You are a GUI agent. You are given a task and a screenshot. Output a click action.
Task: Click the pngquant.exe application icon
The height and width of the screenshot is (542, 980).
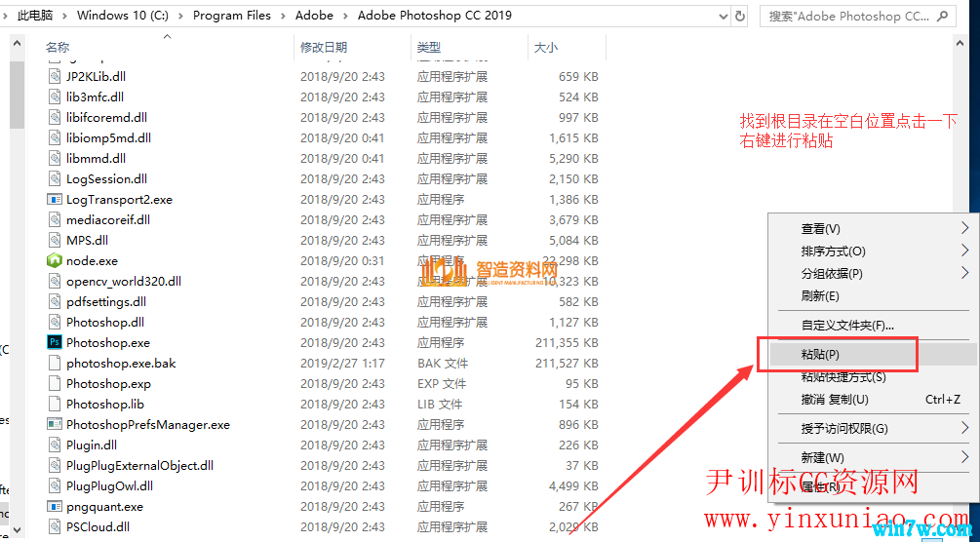(55, 506)
